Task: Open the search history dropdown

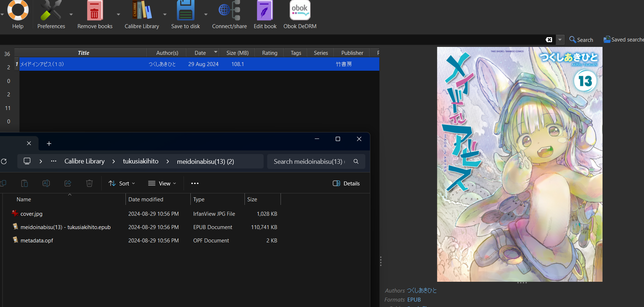Action: pyautogui.click(x=560, y=40)
